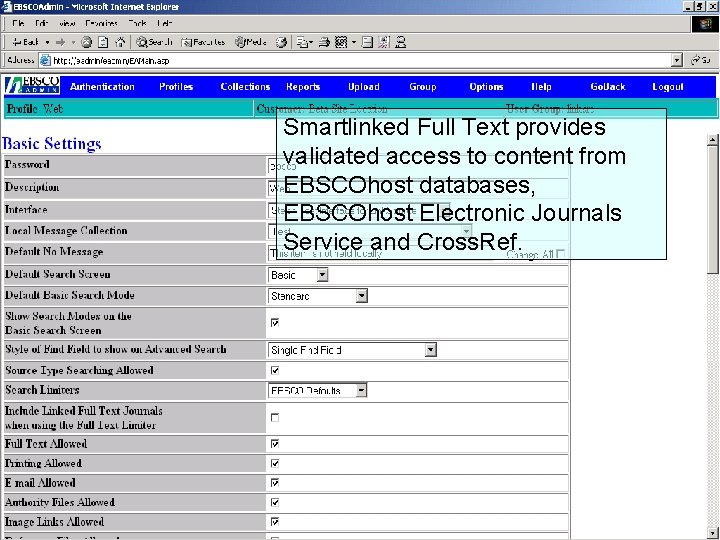
Task: Open the browser Edit menu
Action: coord(41,23)
